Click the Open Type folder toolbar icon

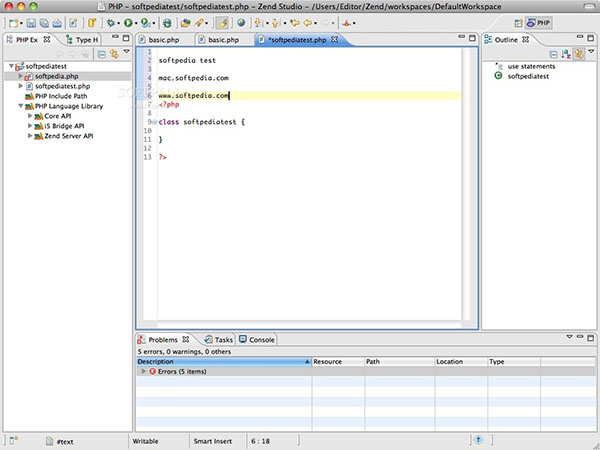(185, 23)
